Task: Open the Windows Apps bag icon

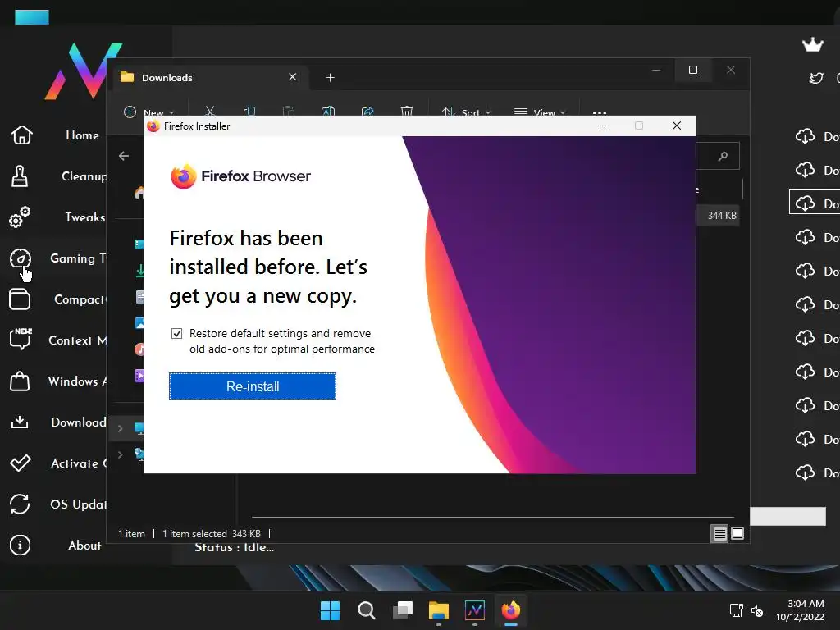Action: click(20, 381)
